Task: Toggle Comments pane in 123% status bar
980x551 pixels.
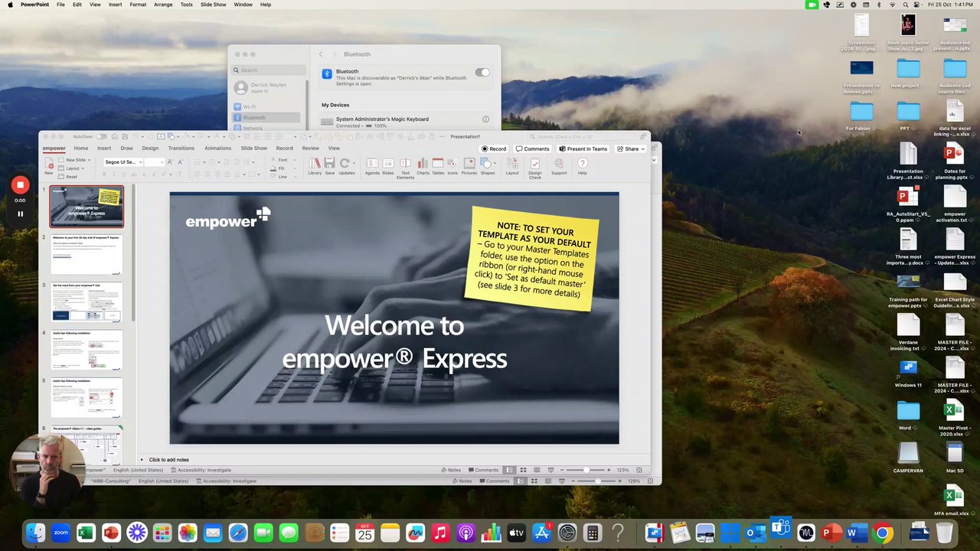Action: pos(482,470)
